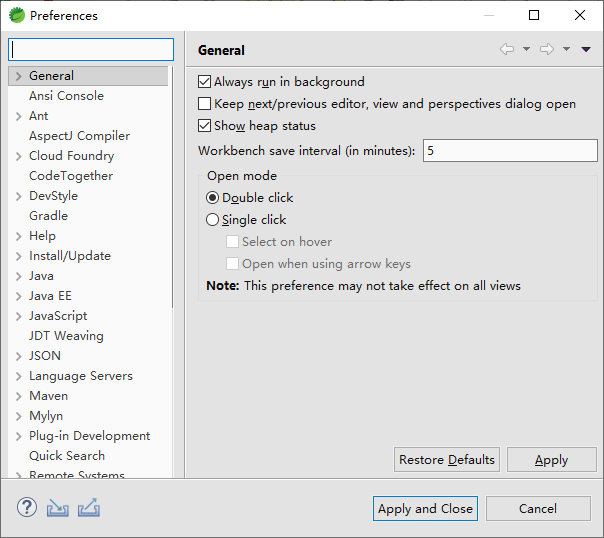Open JDT Weaving preferences
This screenshot has height=538, width=604.
[66, 336]
